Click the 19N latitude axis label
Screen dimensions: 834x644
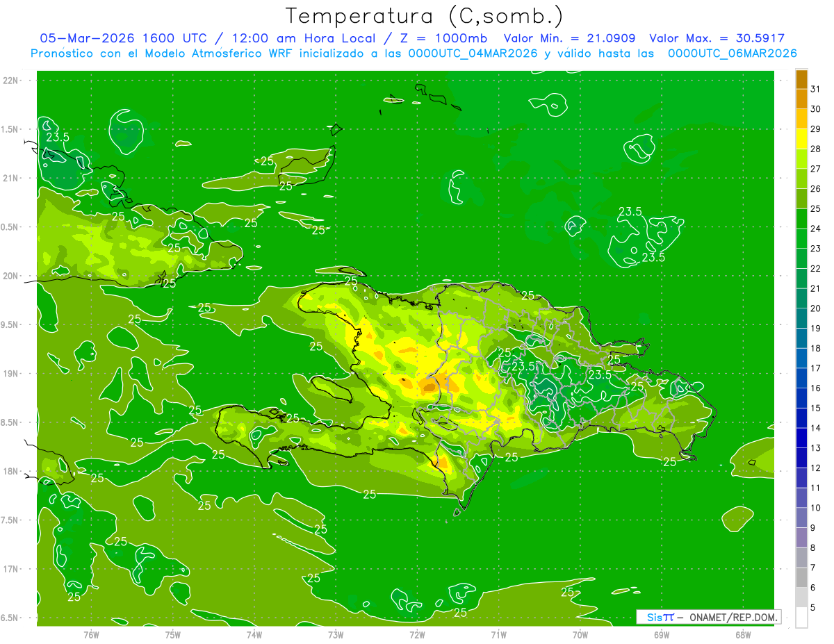click(12, 374)
